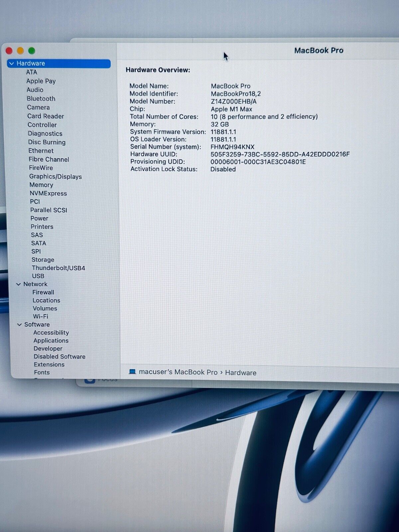Image resolution: width=399 pixels, height=532 pixels.
Task: Select Thunderbolt/USB4 in the sidebar
Action: 59,268
